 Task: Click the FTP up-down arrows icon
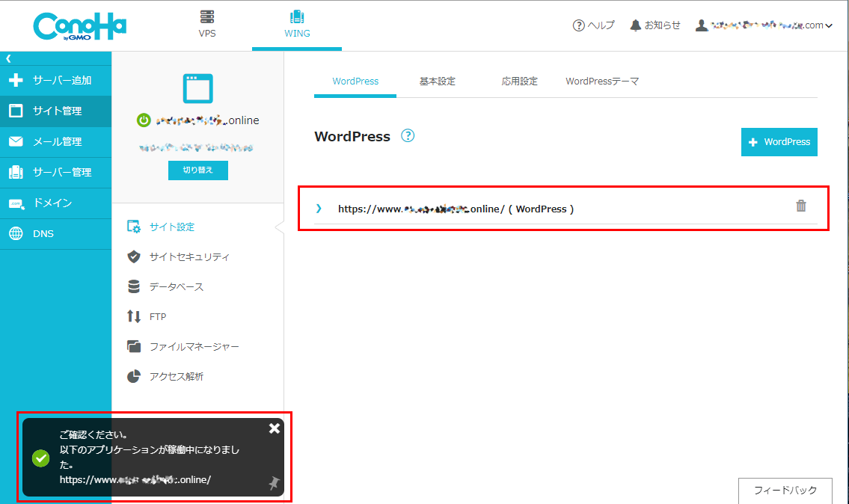(x=134, y=316)
